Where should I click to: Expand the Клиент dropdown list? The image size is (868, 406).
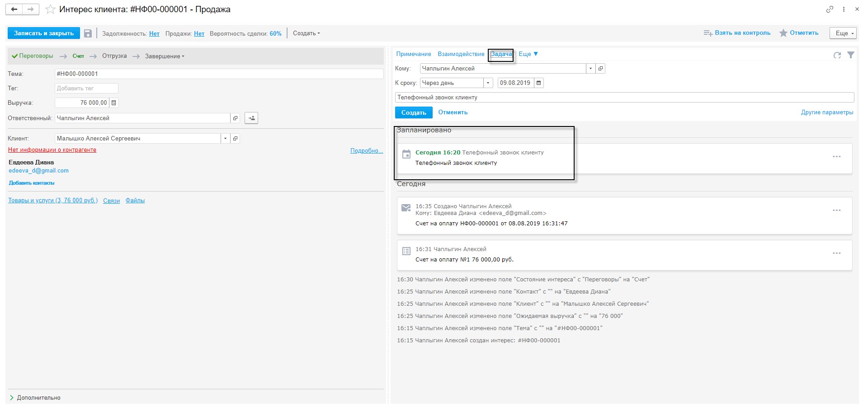(225, 139)
